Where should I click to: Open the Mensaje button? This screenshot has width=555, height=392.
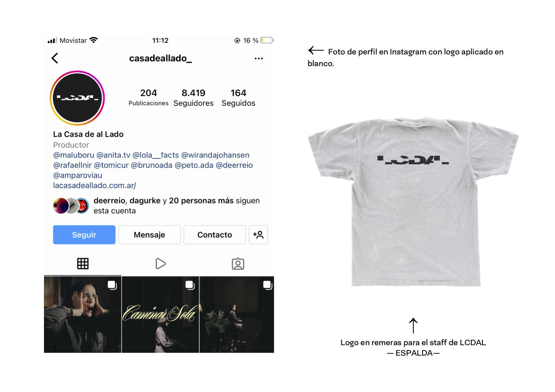pyautogui.click(x=149, y=235)
